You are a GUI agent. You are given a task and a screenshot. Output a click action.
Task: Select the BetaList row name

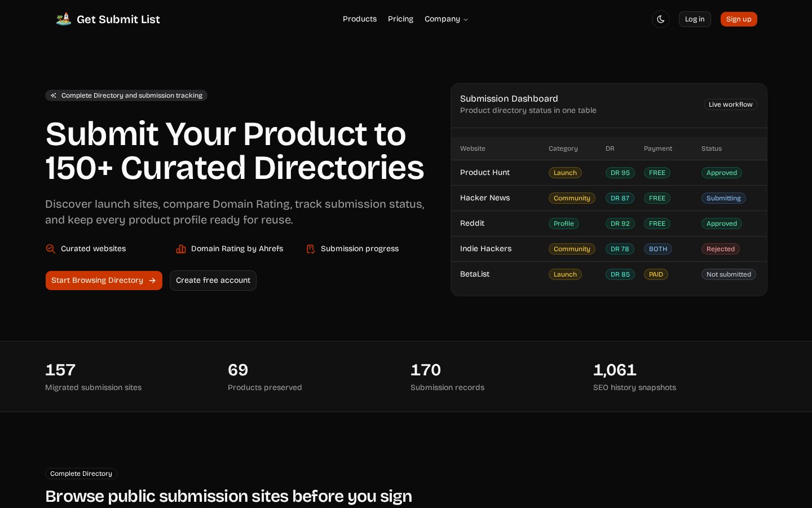point(475,274)
